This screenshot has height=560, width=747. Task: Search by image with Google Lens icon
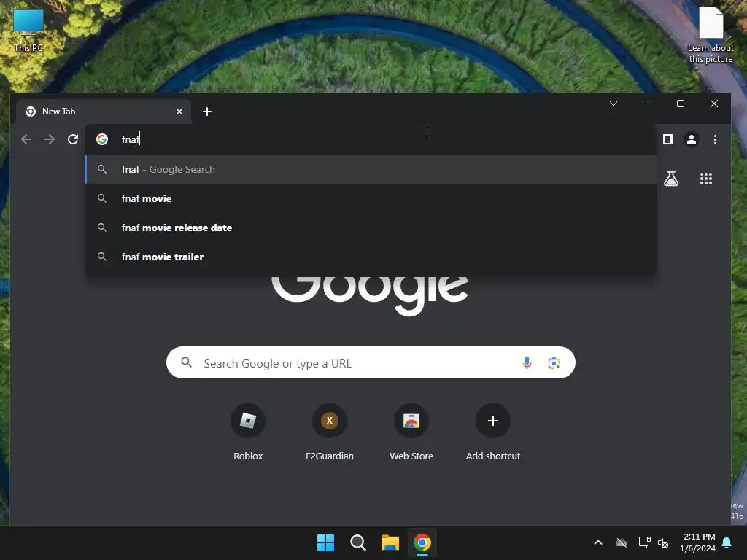coord(554,363)
